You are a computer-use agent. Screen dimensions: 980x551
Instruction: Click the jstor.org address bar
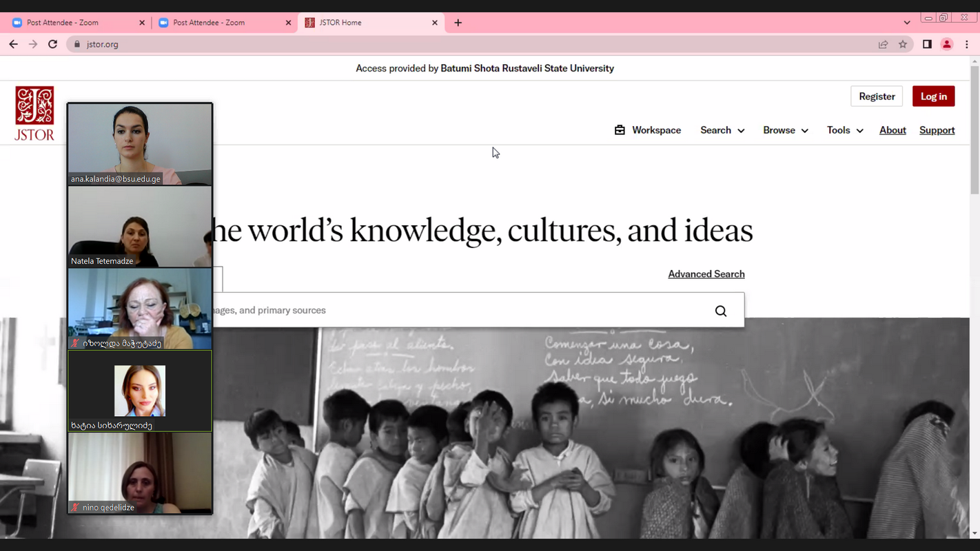(414, 44)
